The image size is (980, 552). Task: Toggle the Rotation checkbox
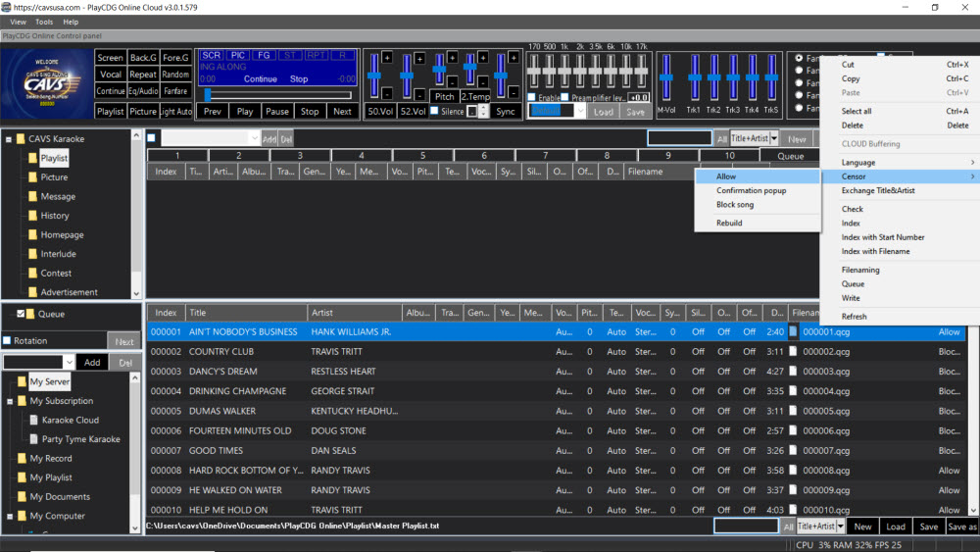coord(8,340)
